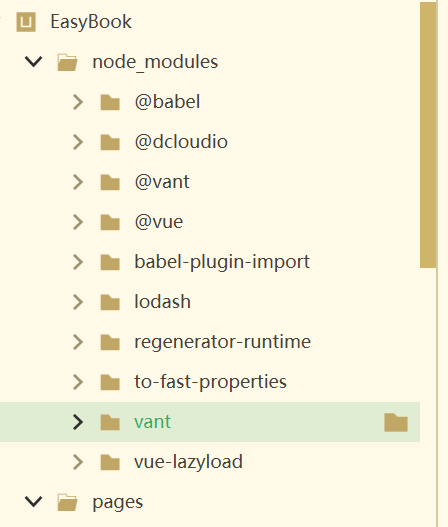
Task: Collapse the node_modules folder
Action: (x=34, y=62)
